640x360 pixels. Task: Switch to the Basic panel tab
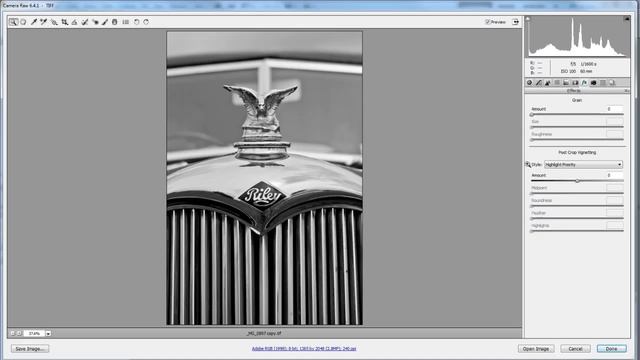(529, 82)
